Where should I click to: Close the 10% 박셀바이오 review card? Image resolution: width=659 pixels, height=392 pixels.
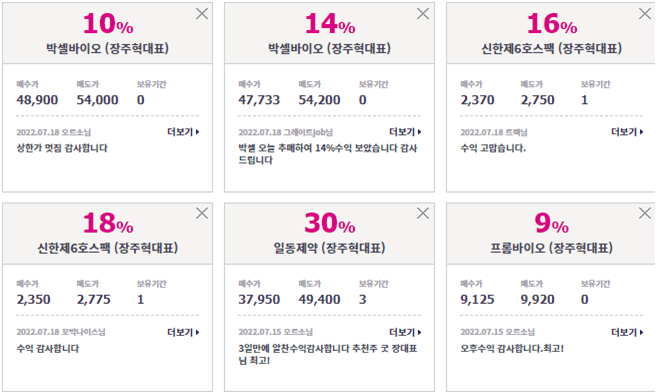pos(202,14)
